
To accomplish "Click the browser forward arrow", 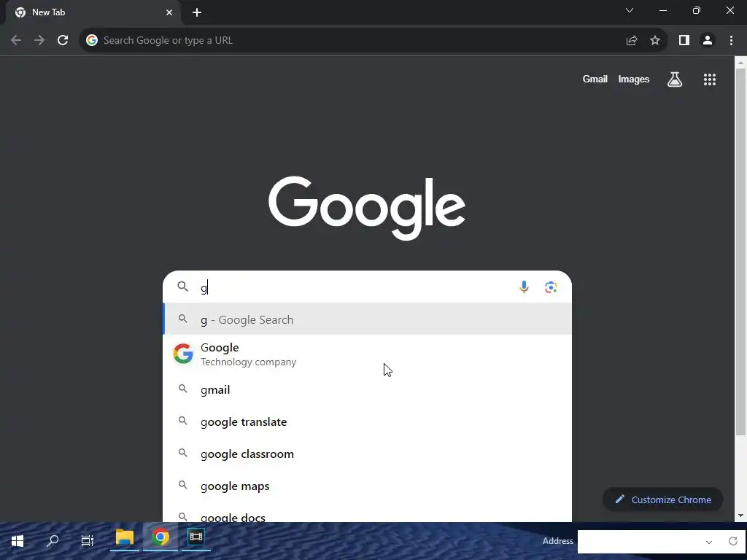I will click(x=39, y=41).
